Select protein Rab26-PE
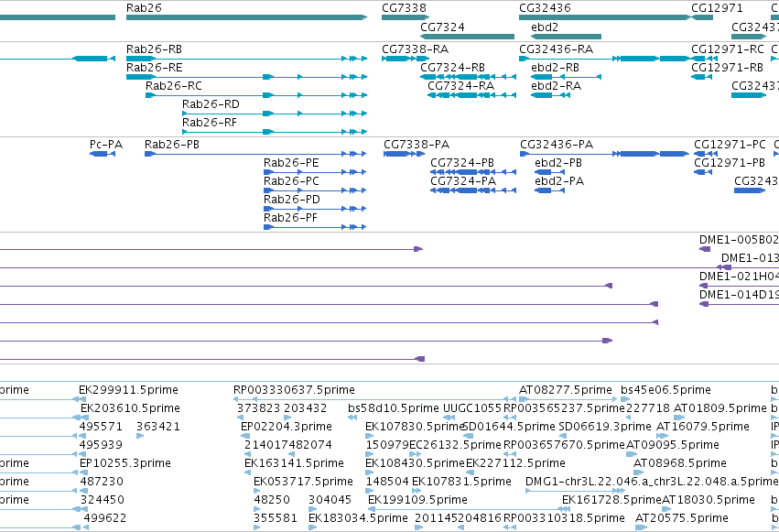Viewport: 779px width, 532px height. [x=315, y=172]
